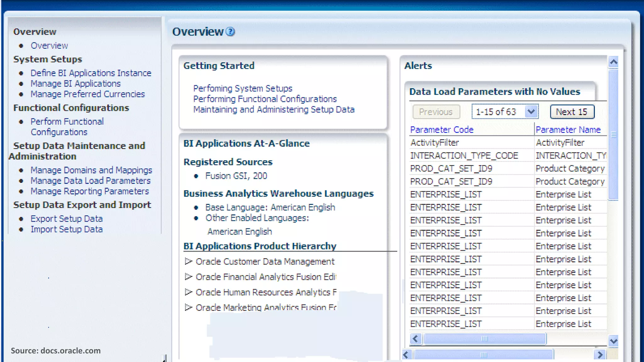This screenshot has width=644, height=362.
Task: Open Manage Domains and Mappings
Action: click(x=91, y=170)
